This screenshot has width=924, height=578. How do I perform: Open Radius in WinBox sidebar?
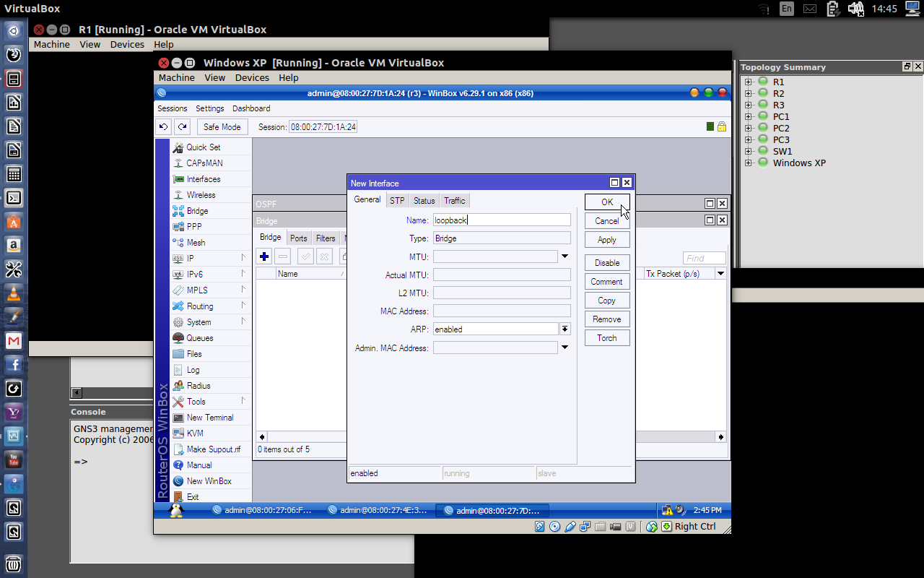click(199, 385)
